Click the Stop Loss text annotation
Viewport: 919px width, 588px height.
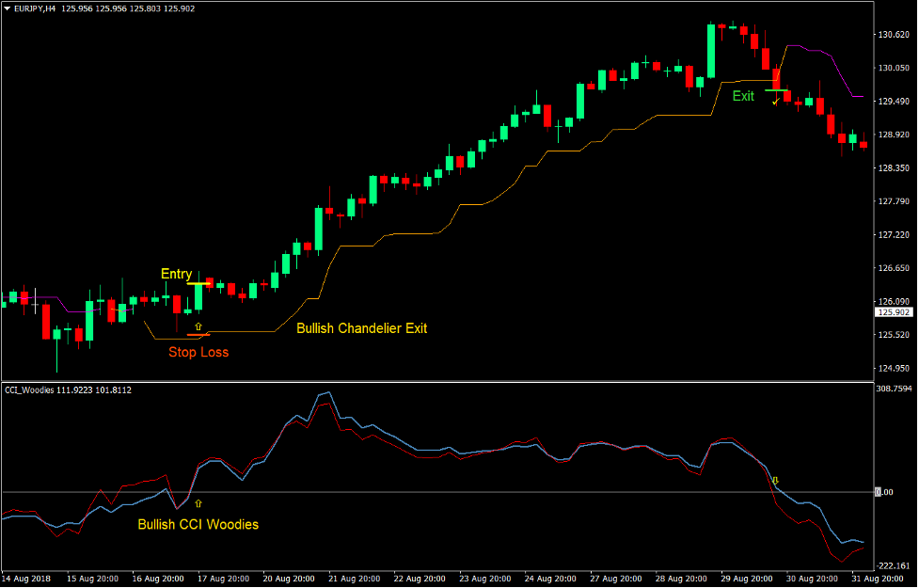click(x=198, y=352)
